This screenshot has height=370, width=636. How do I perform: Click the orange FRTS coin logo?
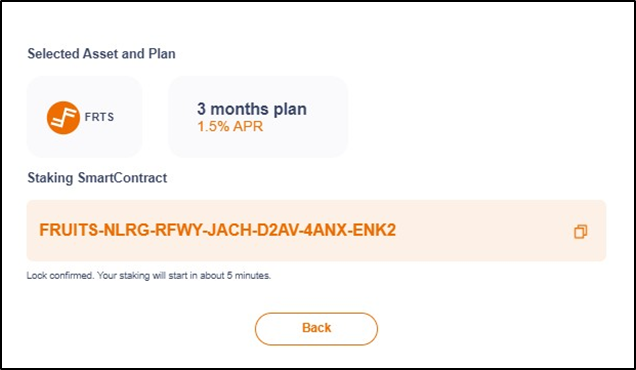point(63,118)
